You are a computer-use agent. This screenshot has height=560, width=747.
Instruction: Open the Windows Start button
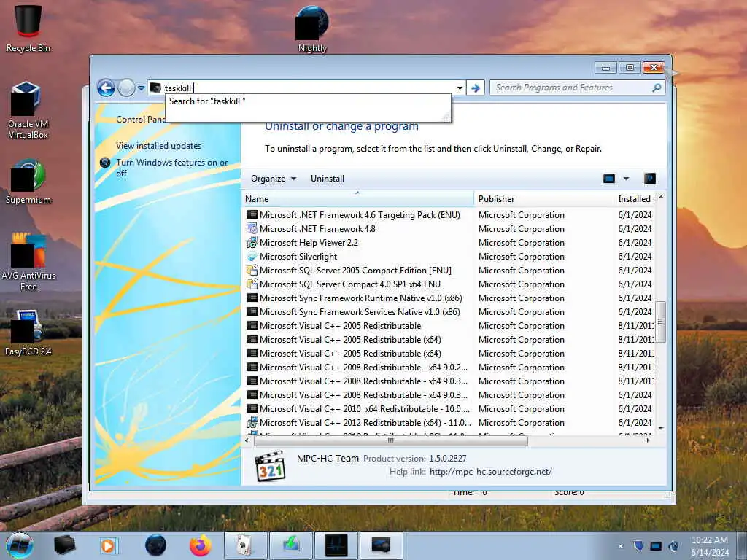coord(20,545)
